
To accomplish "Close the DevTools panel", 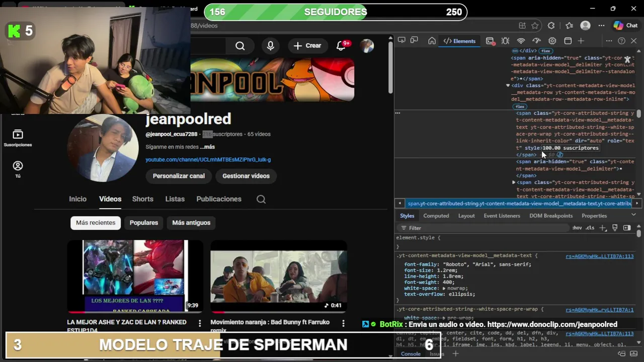I will [x=633, y=41].
